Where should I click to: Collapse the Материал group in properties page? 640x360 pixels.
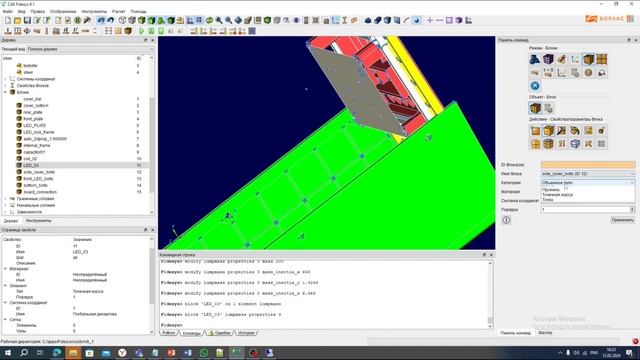(x=5, y=269)
